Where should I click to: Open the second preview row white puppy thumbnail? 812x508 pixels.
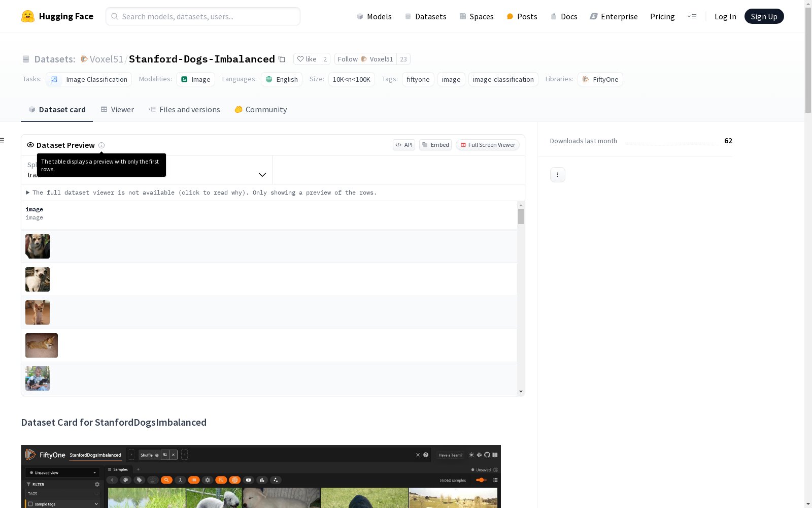[x=38, y=279]
